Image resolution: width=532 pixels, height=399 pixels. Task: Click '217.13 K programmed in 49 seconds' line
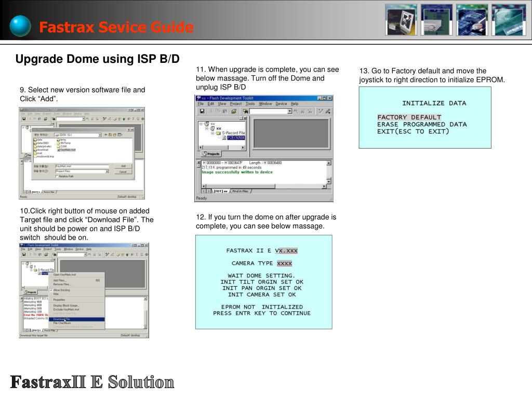click(x=232, y=168)
